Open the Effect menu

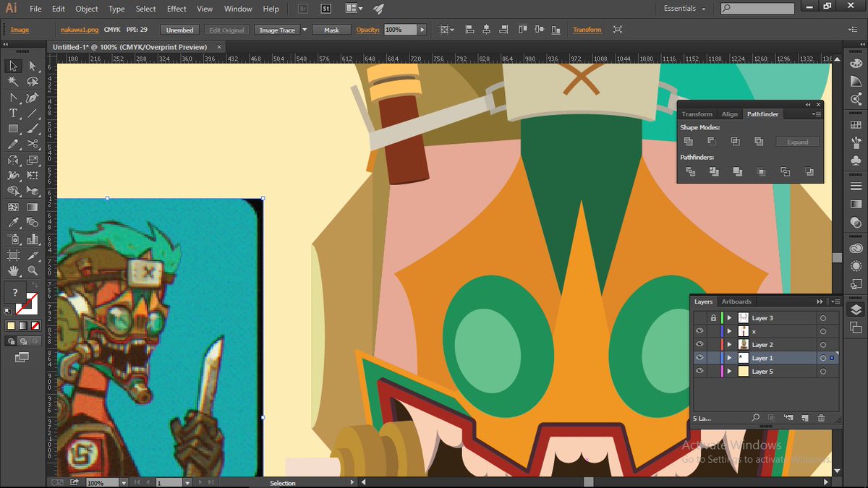tap(176, 9)
